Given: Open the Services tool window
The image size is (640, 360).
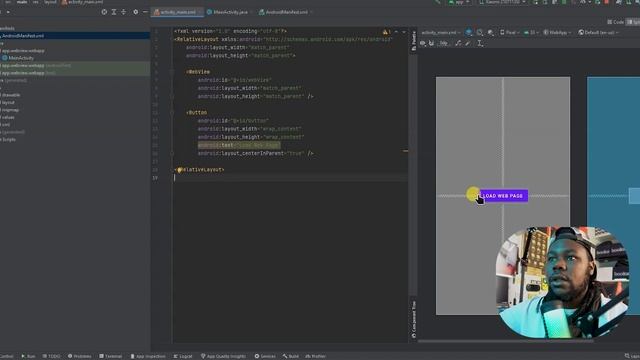Looking at the screenshot, I should [264, 356].
